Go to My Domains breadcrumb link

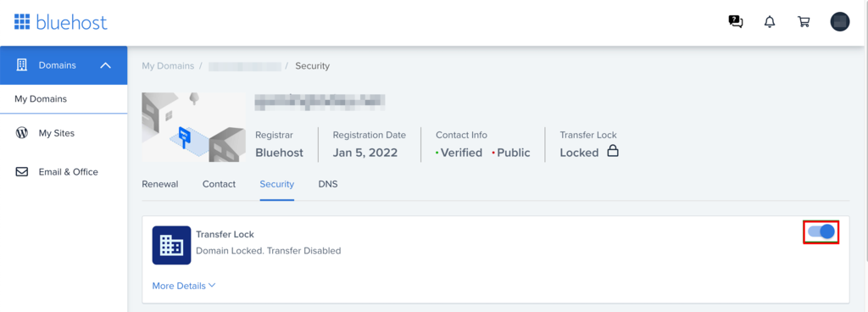pos(168,66)
